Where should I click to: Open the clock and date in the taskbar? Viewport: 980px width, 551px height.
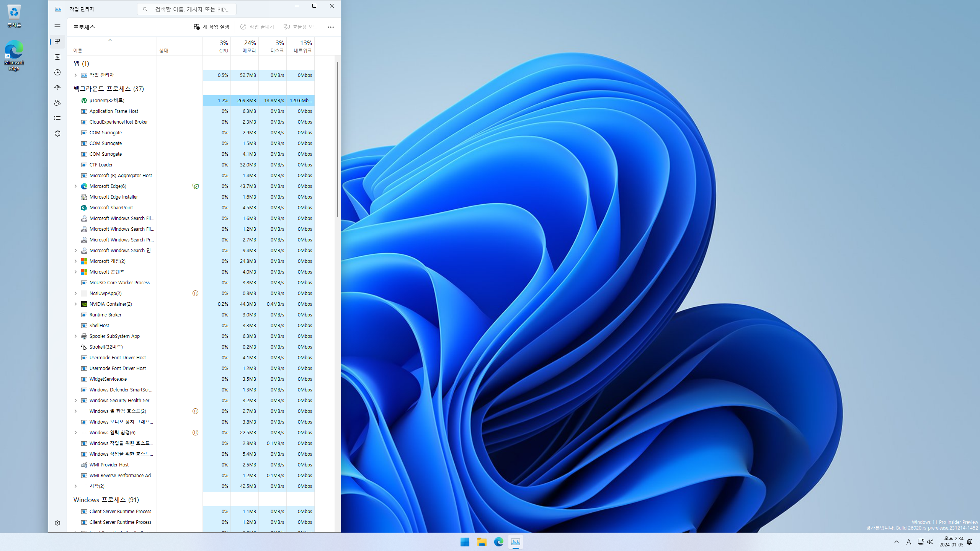pos(951,542)
